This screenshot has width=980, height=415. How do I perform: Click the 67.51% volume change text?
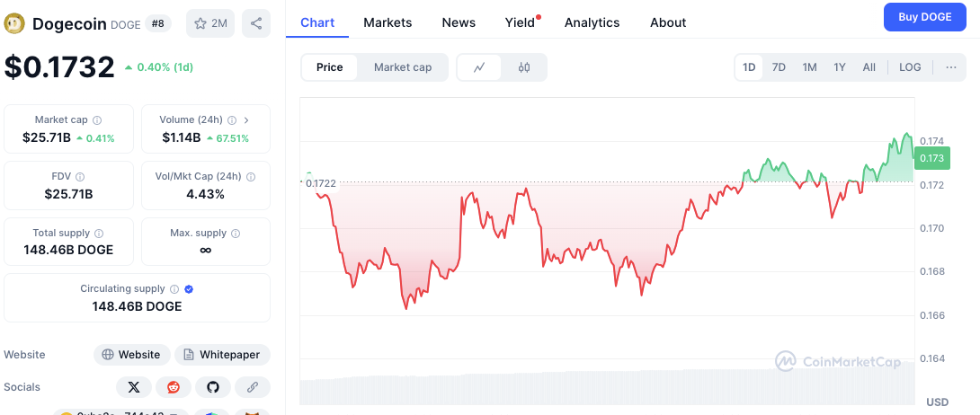pos(233,138)
